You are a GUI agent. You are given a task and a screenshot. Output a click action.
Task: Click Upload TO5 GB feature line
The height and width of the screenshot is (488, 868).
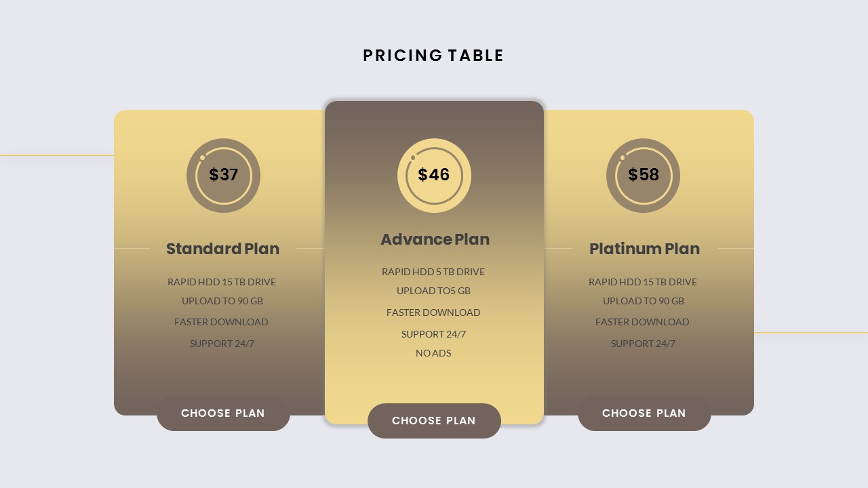[x=433, y=291]
